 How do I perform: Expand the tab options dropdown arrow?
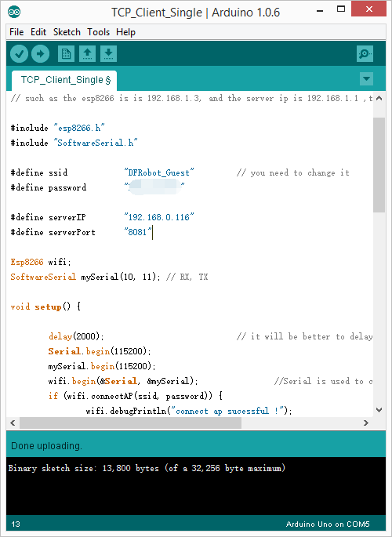pyautogui.click(x=366, y=79)
